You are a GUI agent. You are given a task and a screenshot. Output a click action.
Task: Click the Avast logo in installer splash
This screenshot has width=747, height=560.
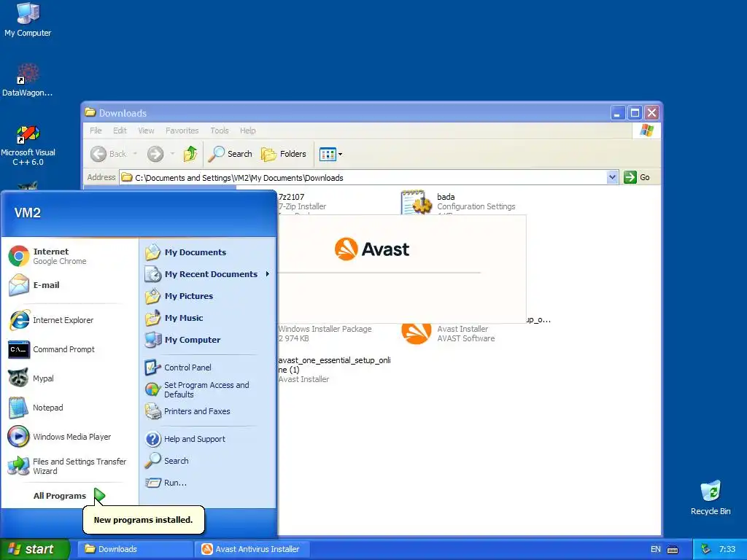coord(371,249)
